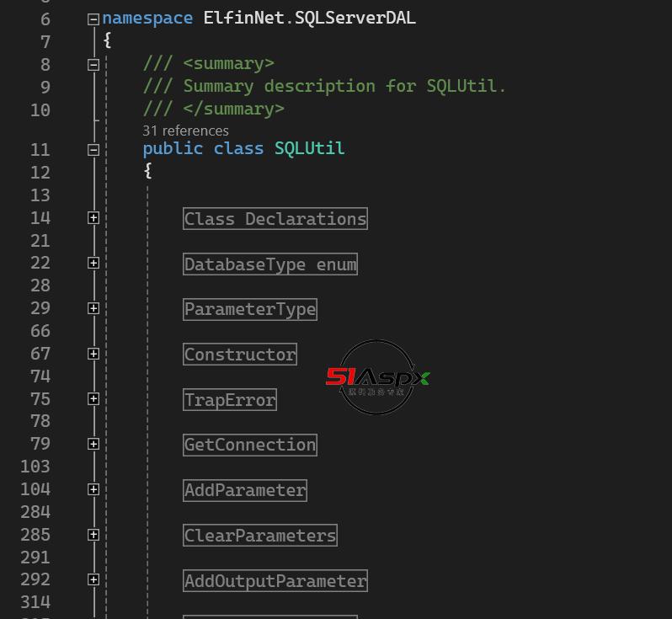Expand the TrapError region

coord(93,398)
